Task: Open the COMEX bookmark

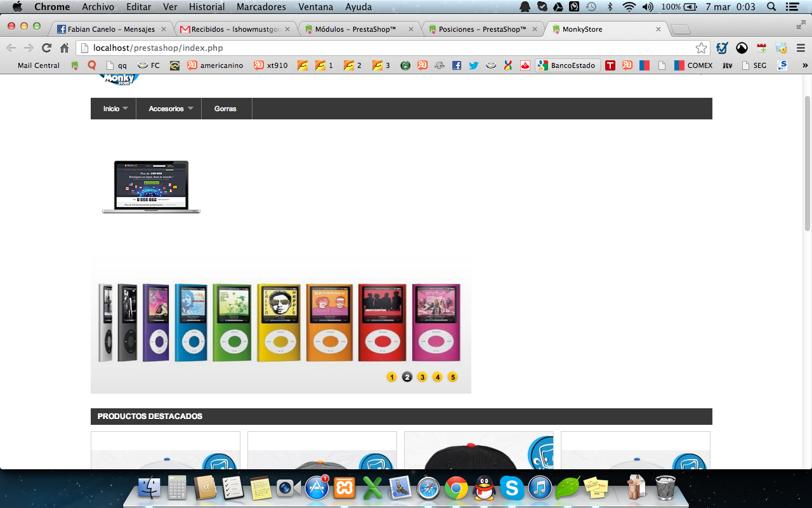Action: click(693, 65)
